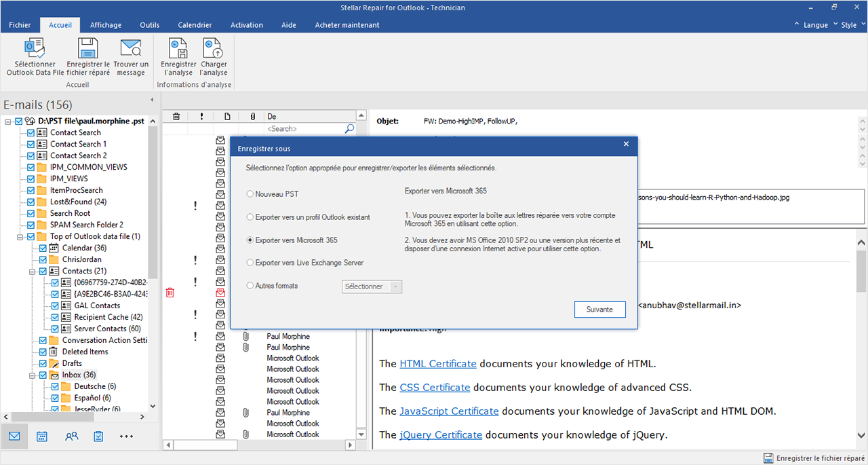The height and width of the screenshot is (465, 868).
Task: Open the HTML Certificate link
Action: point(438,363)
